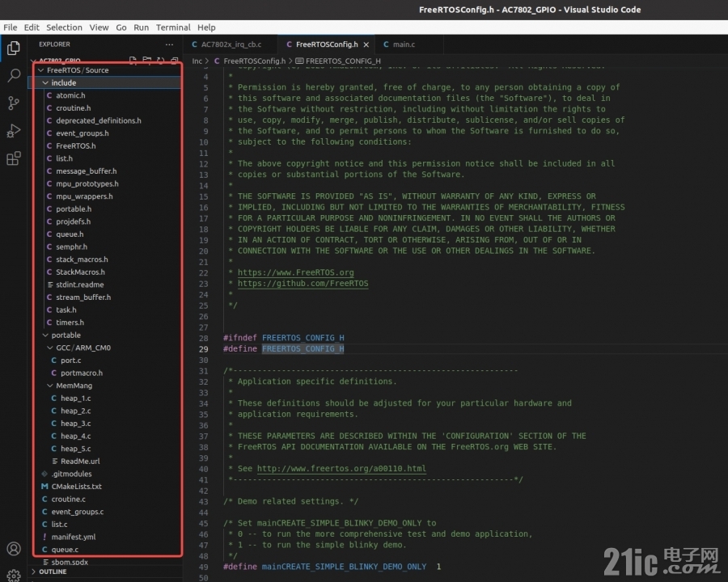Viewport: 728px width, 582px height.
Task: Open the Search view icon
Action: [x=14, y=75]
